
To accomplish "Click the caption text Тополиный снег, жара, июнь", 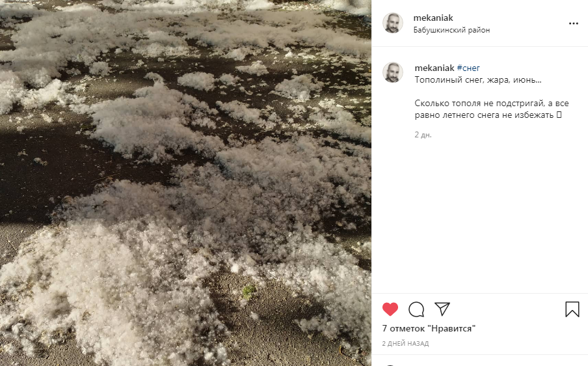I will pyautogui.click(x=477, y=80).
